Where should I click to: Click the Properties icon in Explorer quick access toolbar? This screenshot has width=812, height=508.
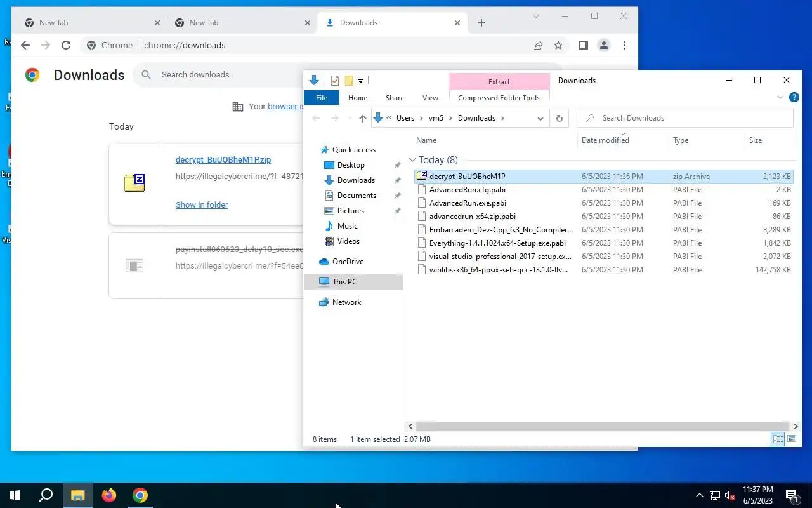point(335,81)
